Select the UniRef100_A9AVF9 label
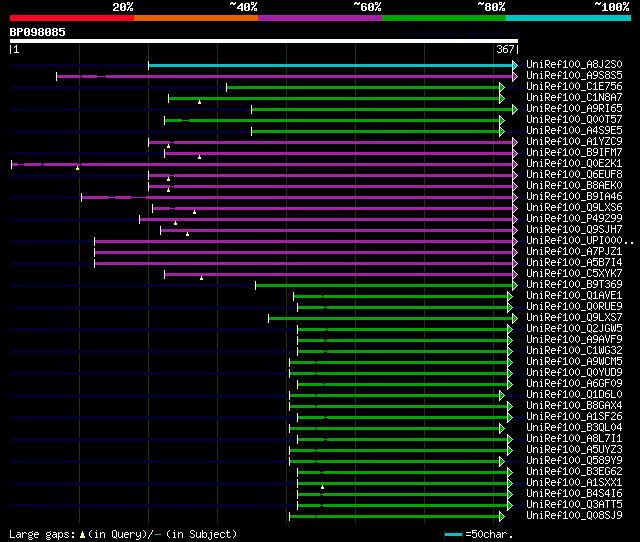Screen dimensions: 640x542 [x=574, y=340]
